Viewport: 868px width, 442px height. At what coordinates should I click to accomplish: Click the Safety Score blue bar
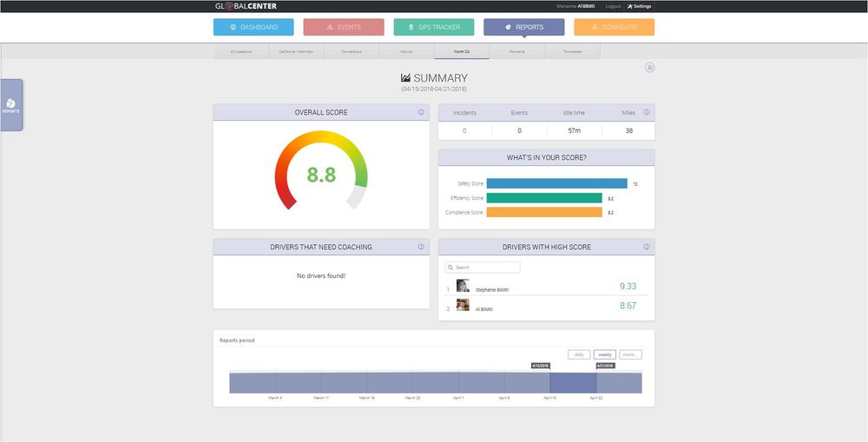(556, 184)
